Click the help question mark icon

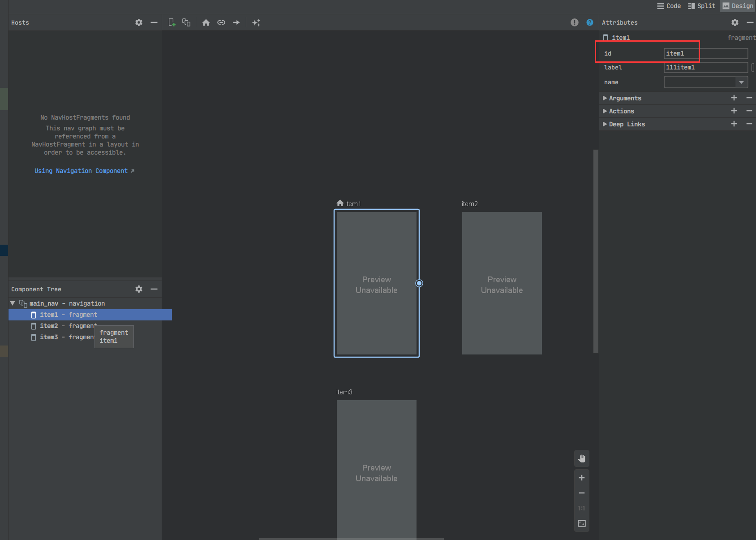pyautogui.click(x=589, y=22)
